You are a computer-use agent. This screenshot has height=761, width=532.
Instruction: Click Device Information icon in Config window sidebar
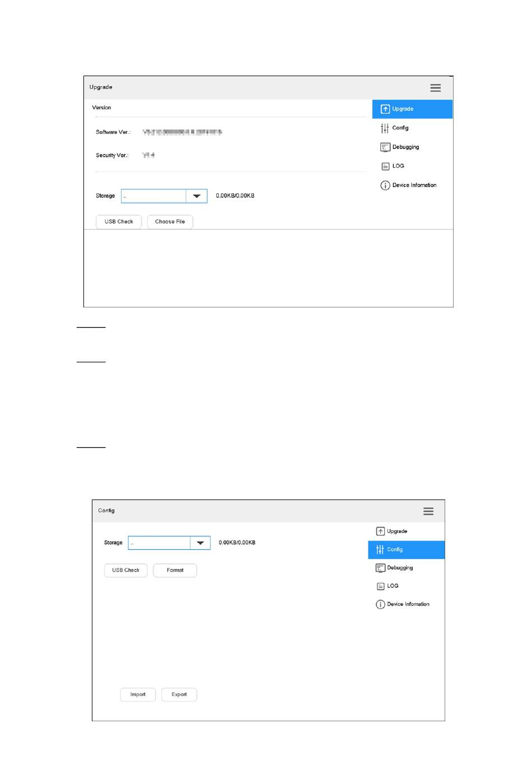click(380, 605)
